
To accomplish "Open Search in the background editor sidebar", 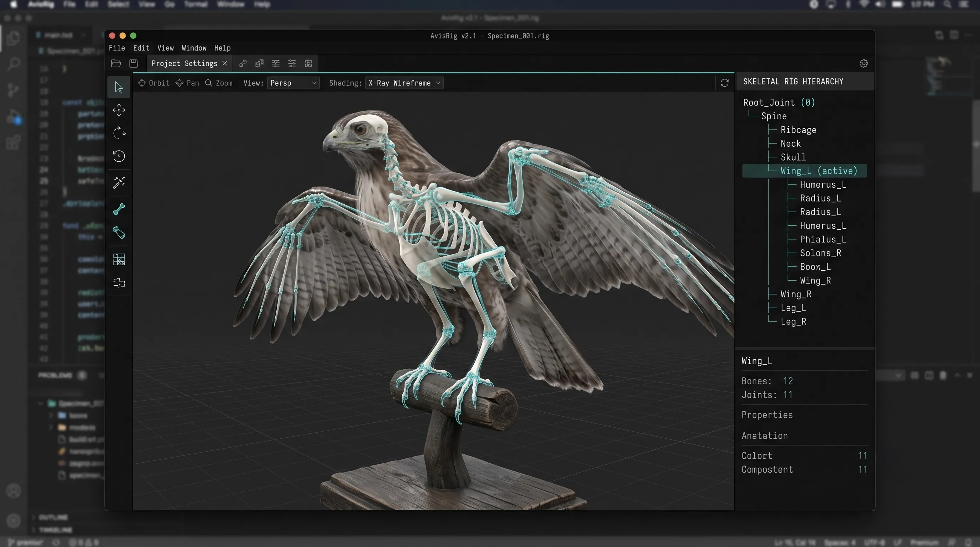I will pos(14,63).
